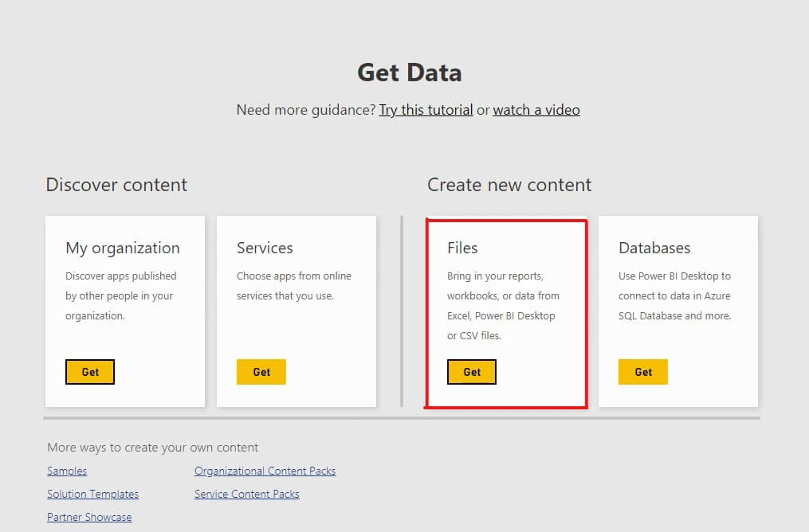Select the Service Content Packs link
Screen dimensions: 809x532
click(247, 494)
